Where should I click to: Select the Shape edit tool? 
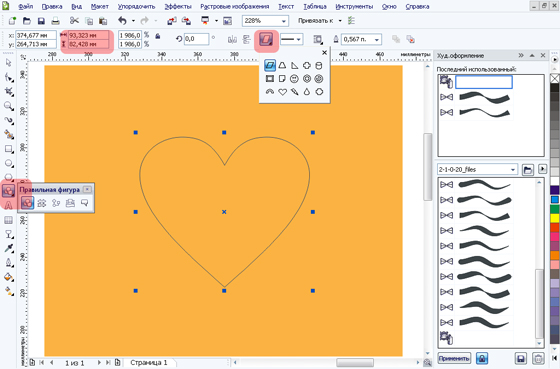[x=9, y=78]
